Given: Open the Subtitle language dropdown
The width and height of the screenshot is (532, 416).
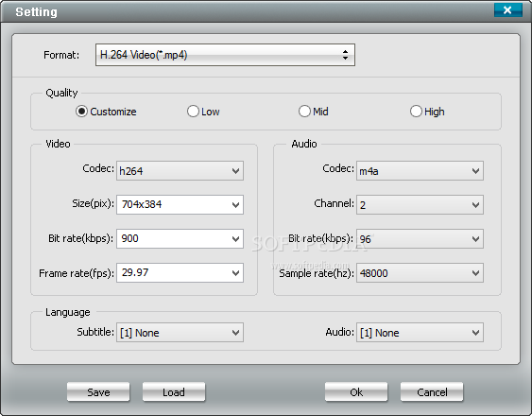Looking at the screenshot, I should click(x=180, y=332).
